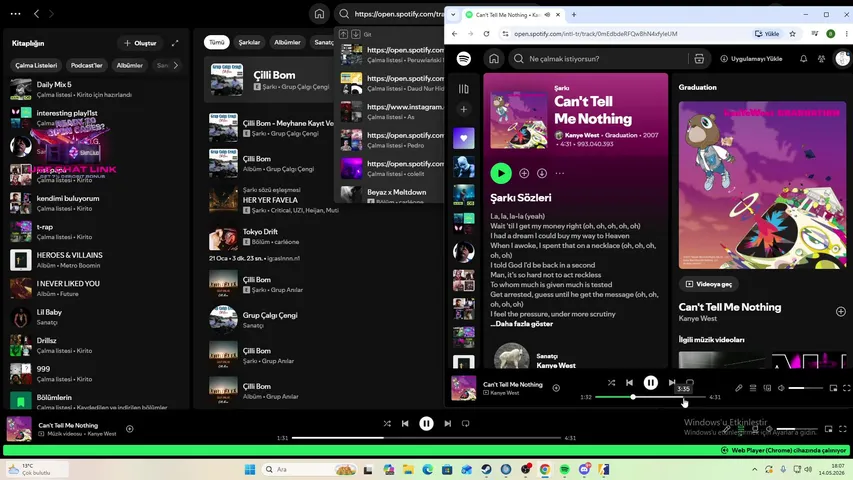The image size is (853, 480).
Task: Toggle shuffle in desktop app player bar
Action: click(387, 423)
